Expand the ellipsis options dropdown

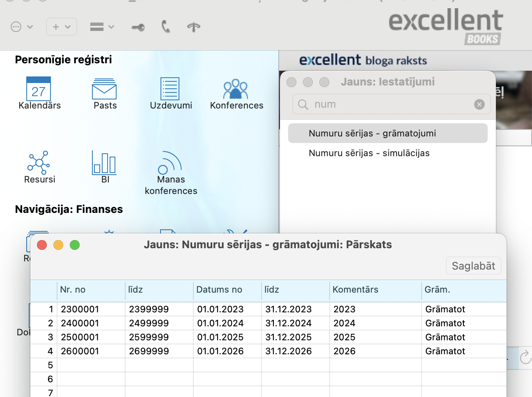21,27
